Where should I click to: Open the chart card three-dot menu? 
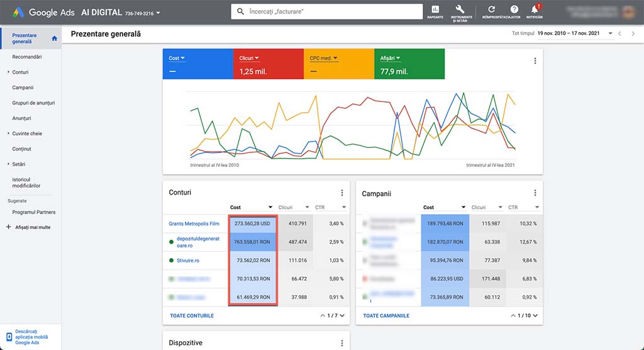click(x=535, y=61)
